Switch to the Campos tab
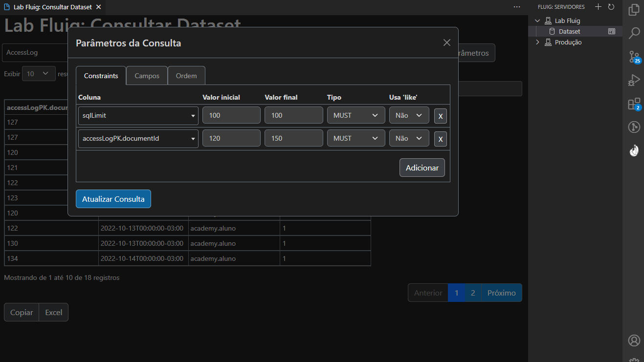Image resolution: width=644 pixels, height=362 pixels. [x=147, y=76]
